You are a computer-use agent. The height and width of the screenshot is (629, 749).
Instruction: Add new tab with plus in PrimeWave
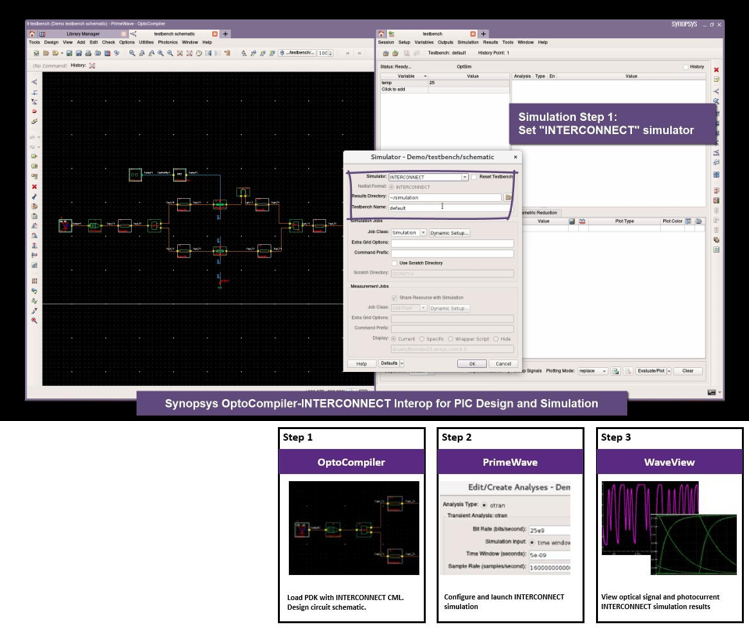click(x=483, y=34)
